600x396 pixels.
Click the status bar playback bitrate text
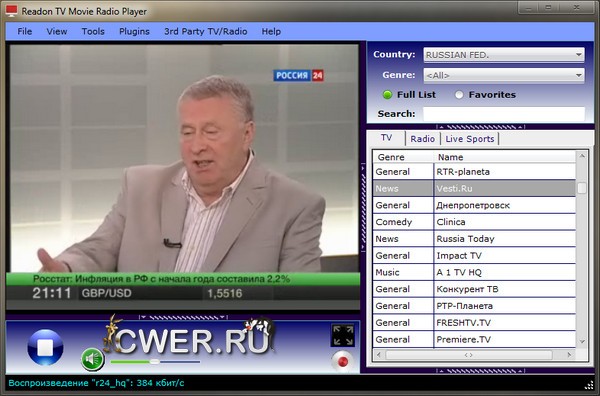96,383
